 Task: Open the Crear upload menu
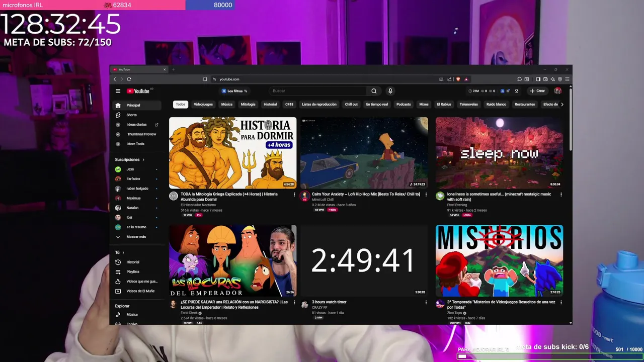pyautogui.click(x=537, y=91)
